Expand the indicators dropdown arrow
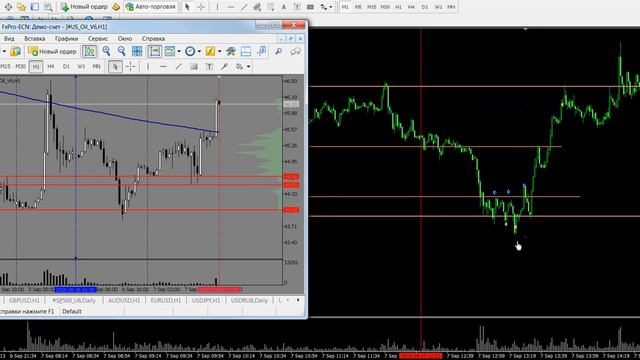Viewport: 640px width, 360px height. tap(179, 51)
